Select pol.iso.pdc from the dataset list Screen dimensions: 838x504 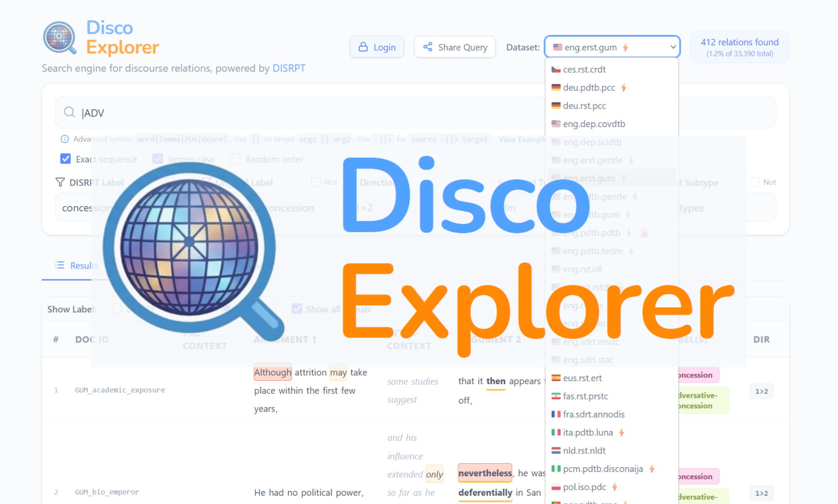tap(612, 487)
